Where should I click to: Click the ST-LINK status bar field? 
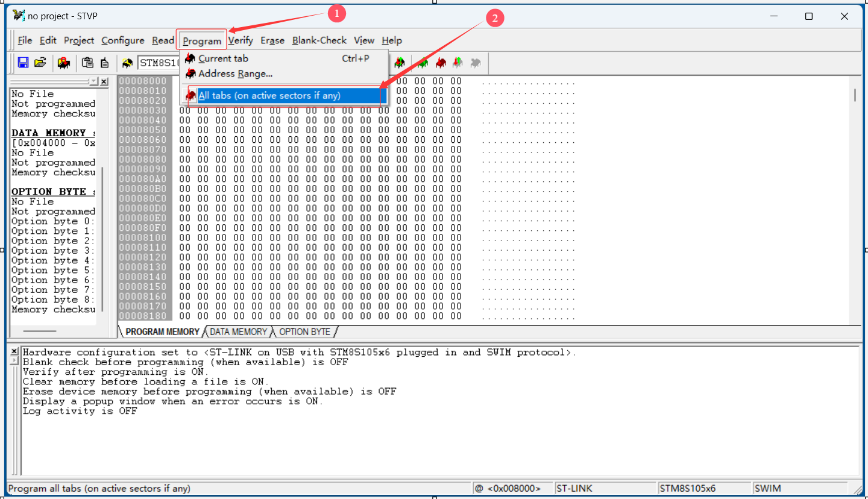605,489
